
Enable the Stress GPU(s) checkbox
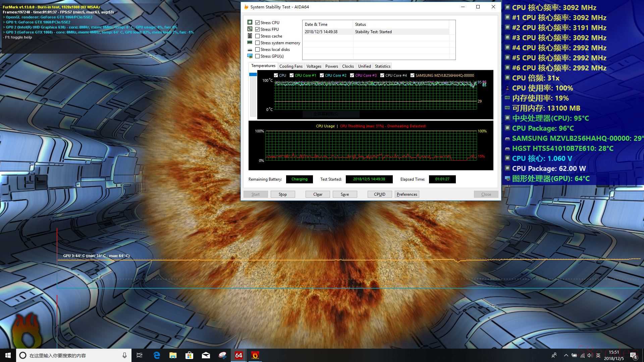[x=257, y=56]
